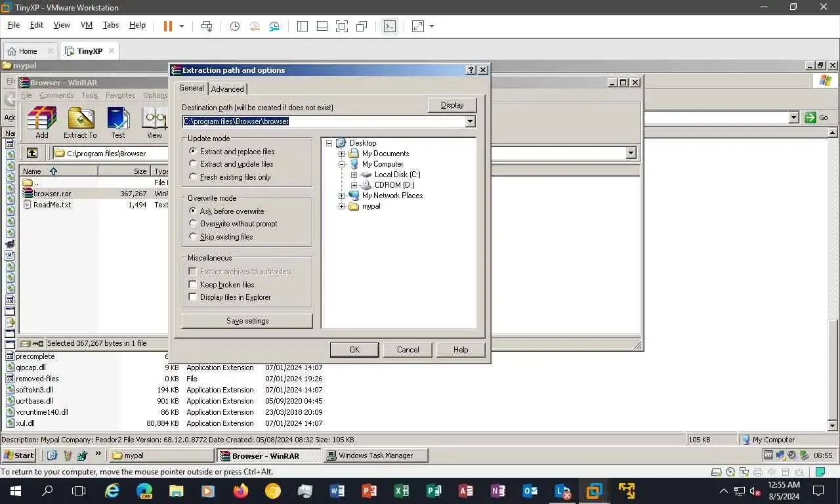Click Send Ctrl+Alt+Del icon in VMware toolbar
Image resolution: width=840 pixels, height=504 pixels.
click(x=207, y=26)
